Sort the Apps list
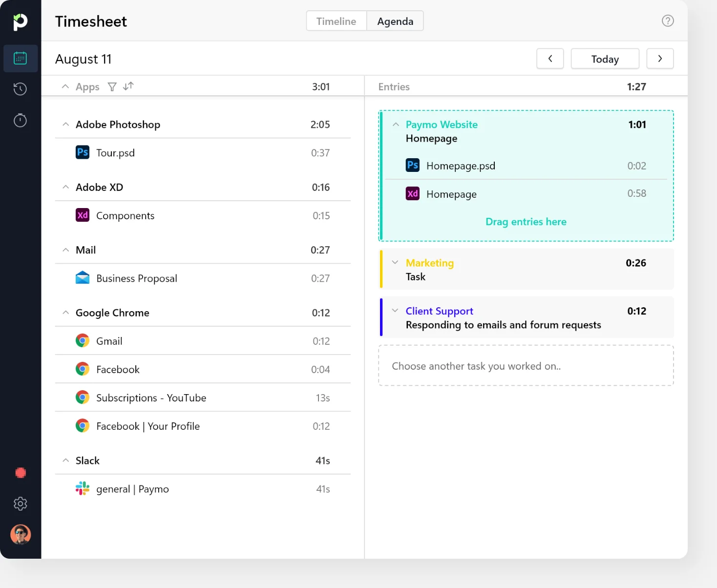 (x=128, y=86)
